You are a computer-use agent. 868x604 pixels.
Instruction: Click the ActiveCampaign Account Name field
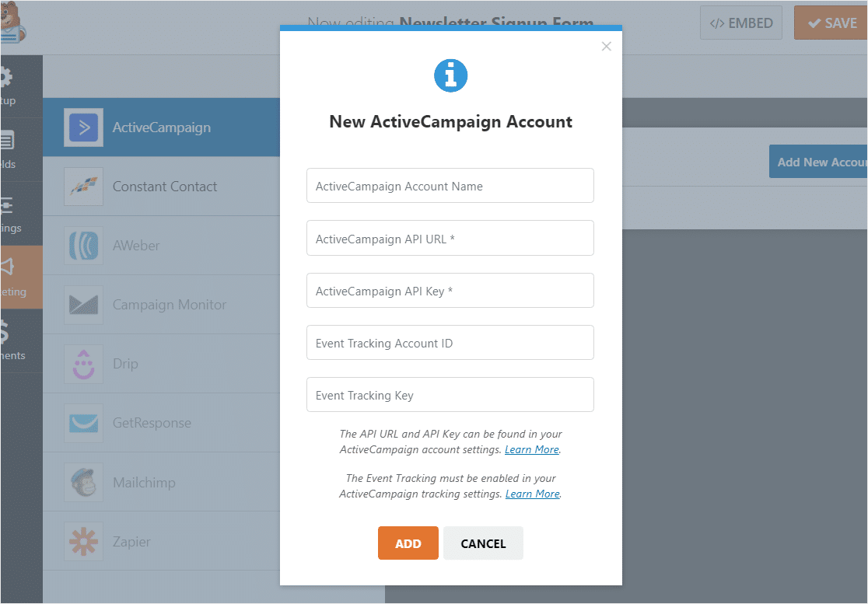tap(450, 185)
